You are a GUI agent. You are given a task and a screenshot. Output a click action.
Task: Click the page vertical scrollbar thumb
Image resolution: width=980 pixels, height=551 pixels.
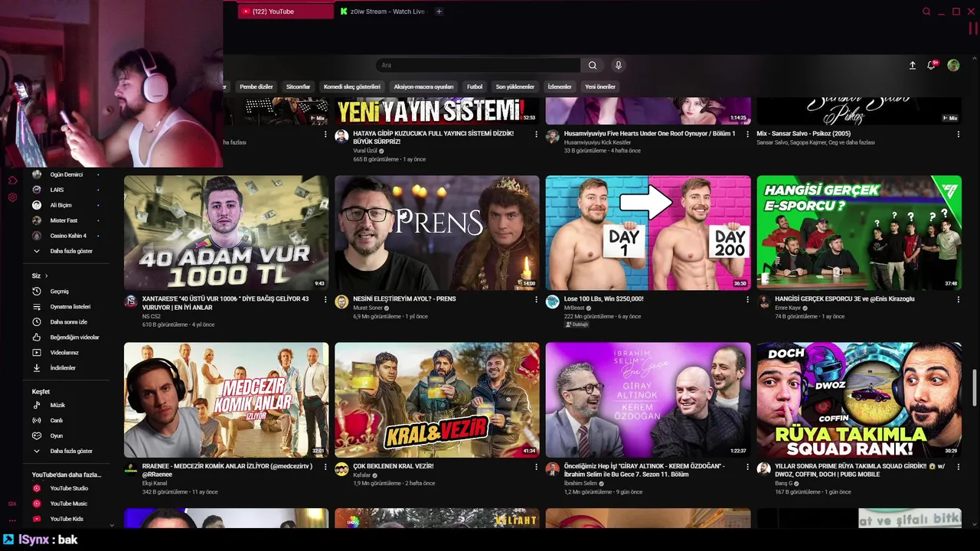tap(975, 390)
